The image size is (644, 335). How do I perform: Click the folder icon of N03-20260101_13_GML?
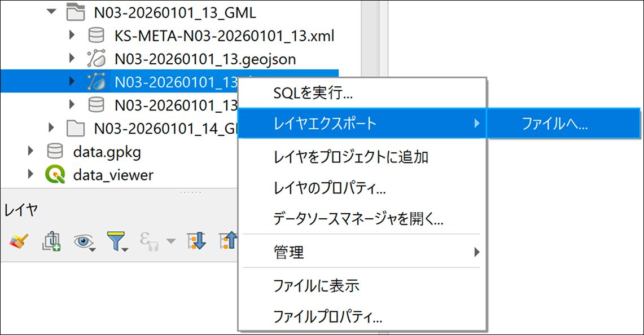[x=76, y=12]
